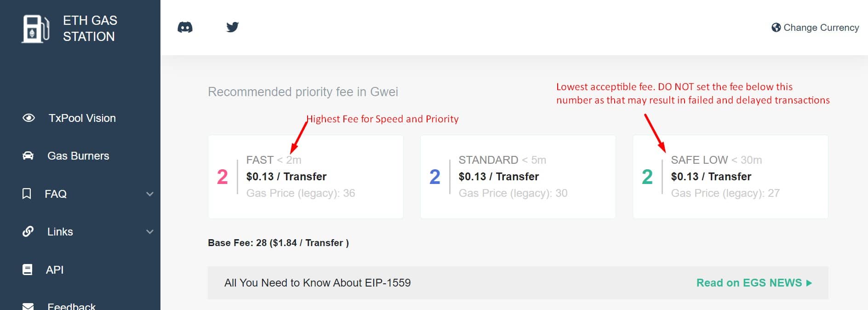The height and width of the screenshot is (310, 868).
Task: Click the API book icon
Action: (x=28, y=270)
